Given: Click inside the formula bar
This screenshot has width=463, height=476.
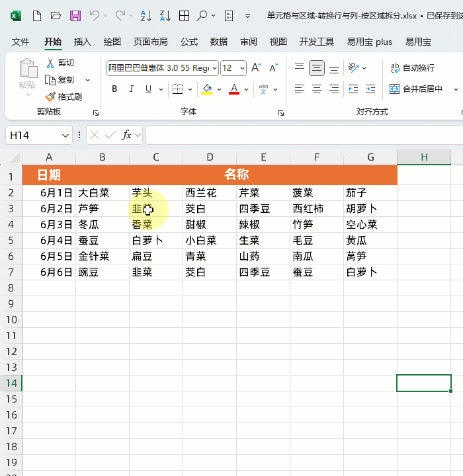Looking at the screenshot, I should (304, 135).
